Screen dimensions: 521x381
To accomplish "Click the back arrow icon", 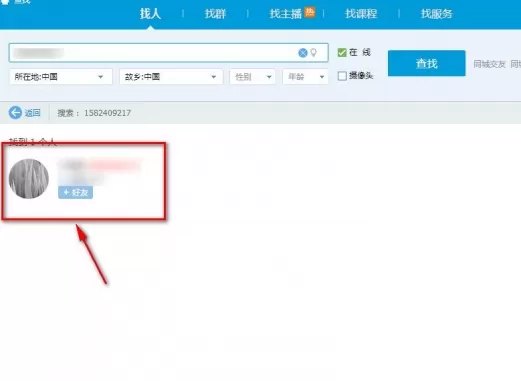I will point(15,113).
